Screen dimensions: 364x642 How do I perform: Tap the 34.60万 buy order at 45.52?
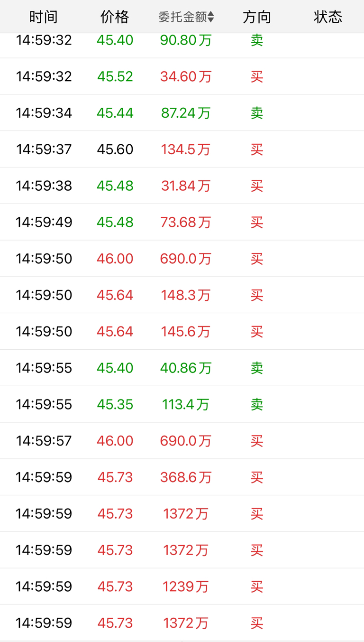(185, 76)
